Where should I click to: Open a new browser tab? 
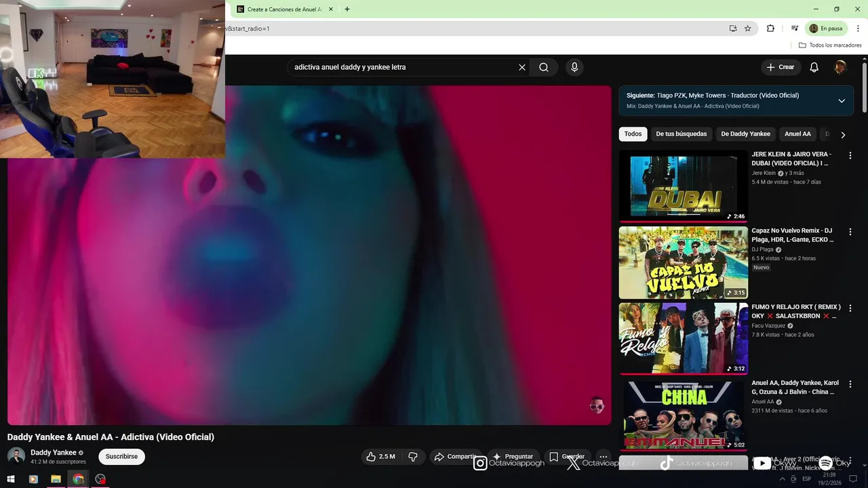tap(347, 9)
